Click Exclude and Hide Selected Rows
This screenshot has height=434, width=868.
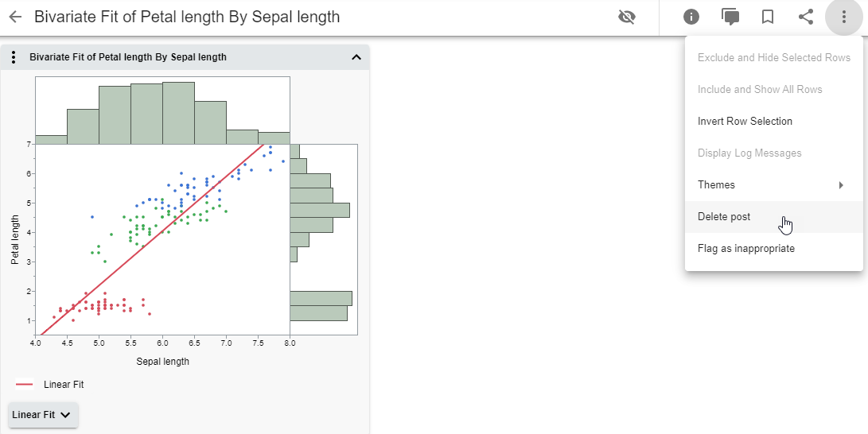pos(773,58)
